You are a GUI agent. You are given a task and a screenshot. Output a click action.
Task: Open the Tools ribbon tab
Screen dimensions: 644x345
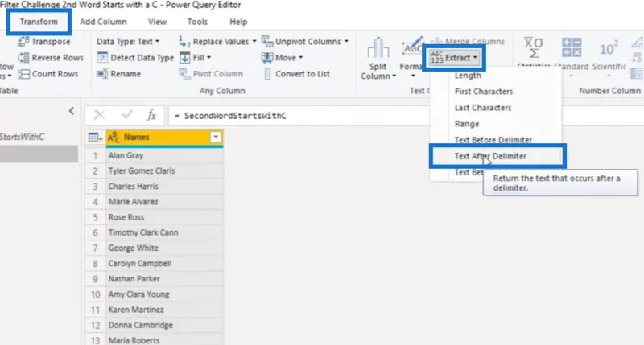197,22
